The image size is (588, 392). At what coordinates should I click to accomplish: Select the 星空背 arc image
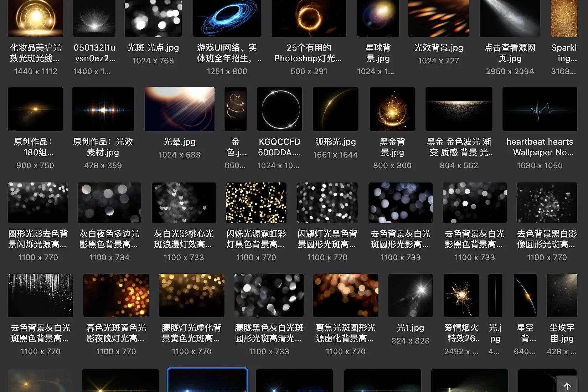pyautogui.click(x=525, y=295)
